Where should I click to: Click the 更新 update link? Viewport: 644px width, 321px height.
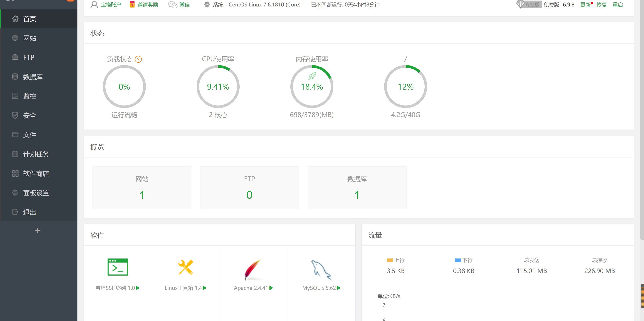pos(585,5)
